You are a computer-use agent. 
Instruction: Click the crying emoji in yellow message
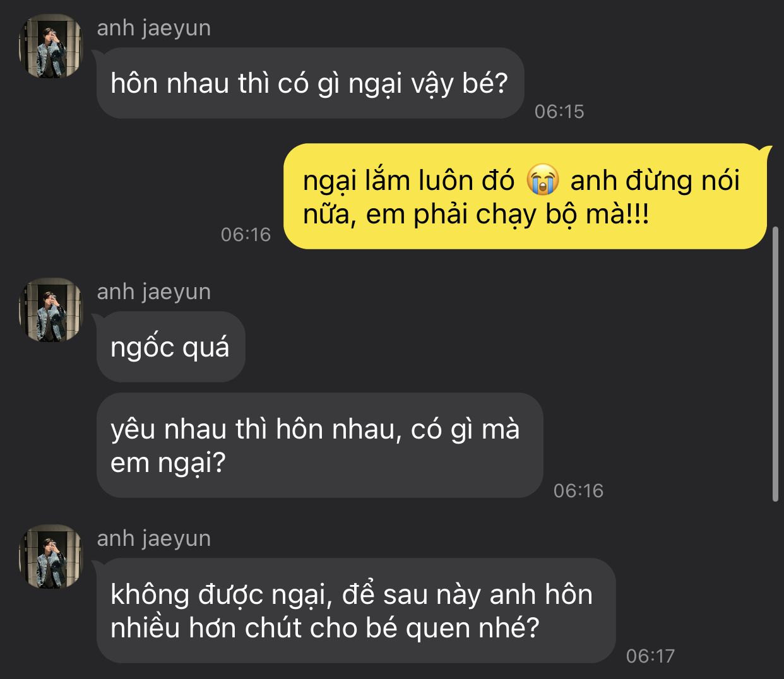coord(542,180)
